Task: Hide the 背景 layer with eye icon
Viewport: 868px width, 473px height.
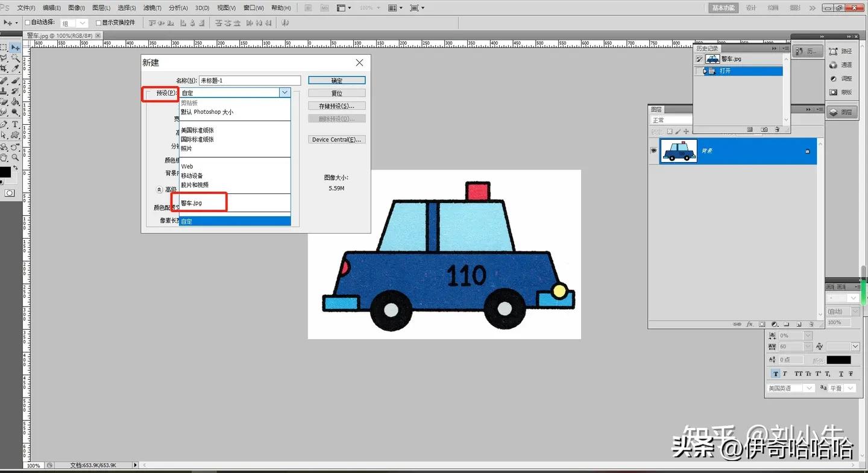Action: (654, 151)
